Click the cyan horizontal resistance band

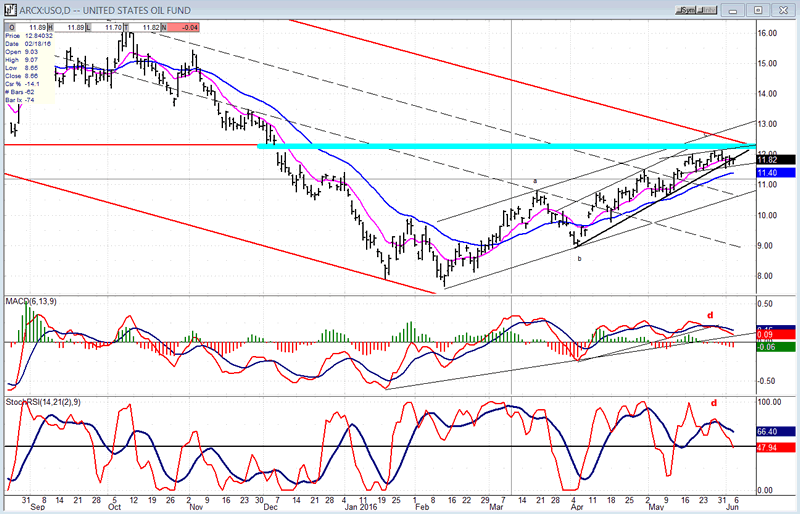tap(500, 147)
